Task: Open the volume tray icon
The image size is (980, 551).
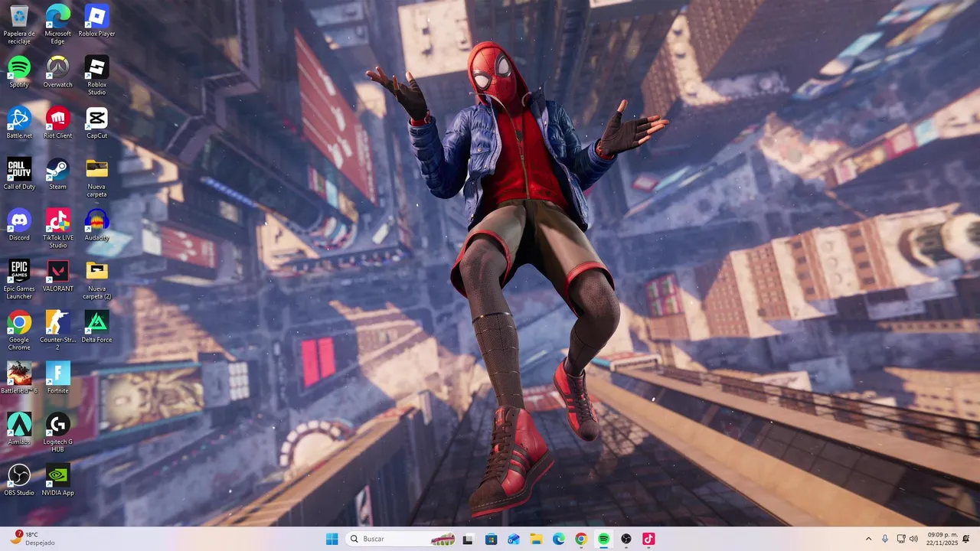Action: coord(913,539)
